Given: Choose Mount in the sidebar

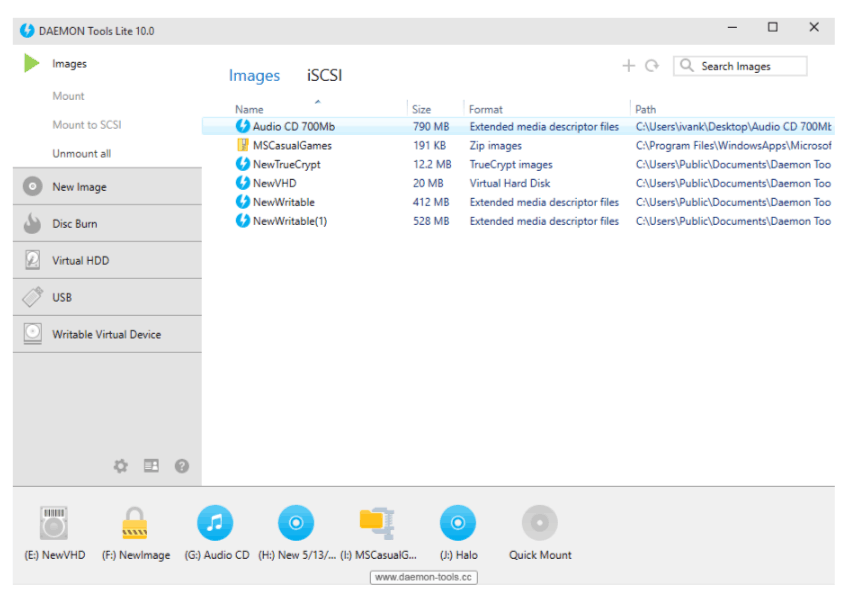Looking at the screenshot, I should (x=68, y=96).
